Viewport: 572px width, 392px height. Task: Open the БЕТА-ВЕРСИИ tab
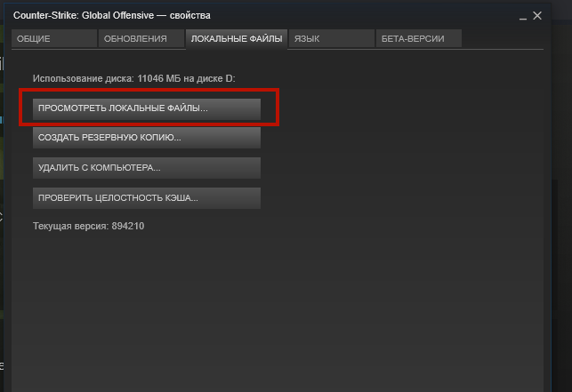(419, 38)
